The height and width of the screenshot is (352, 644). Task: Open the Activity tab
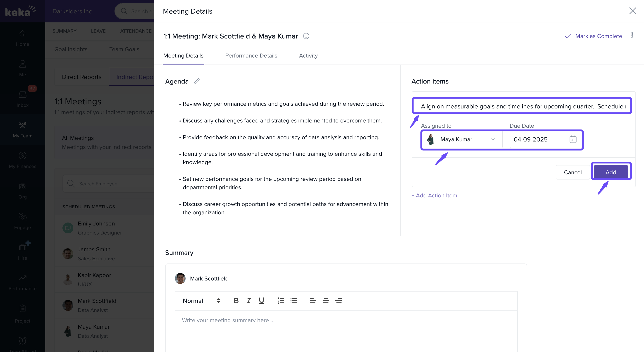[x=308, y=55]
